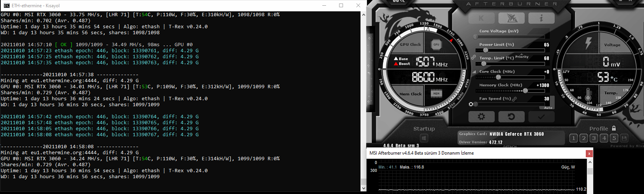Click the Uptime 36 mins 54 secs line
This screenshot has height=194, width=644.
click(x=104, y=171)
